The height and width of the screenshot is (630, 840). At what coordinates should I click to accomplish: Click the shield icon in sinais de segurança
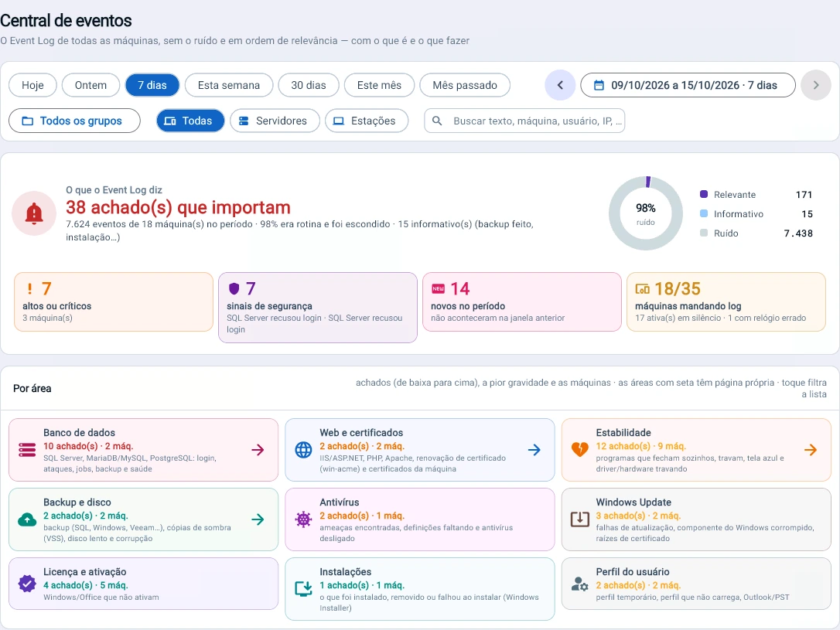(x=234, y=288)
